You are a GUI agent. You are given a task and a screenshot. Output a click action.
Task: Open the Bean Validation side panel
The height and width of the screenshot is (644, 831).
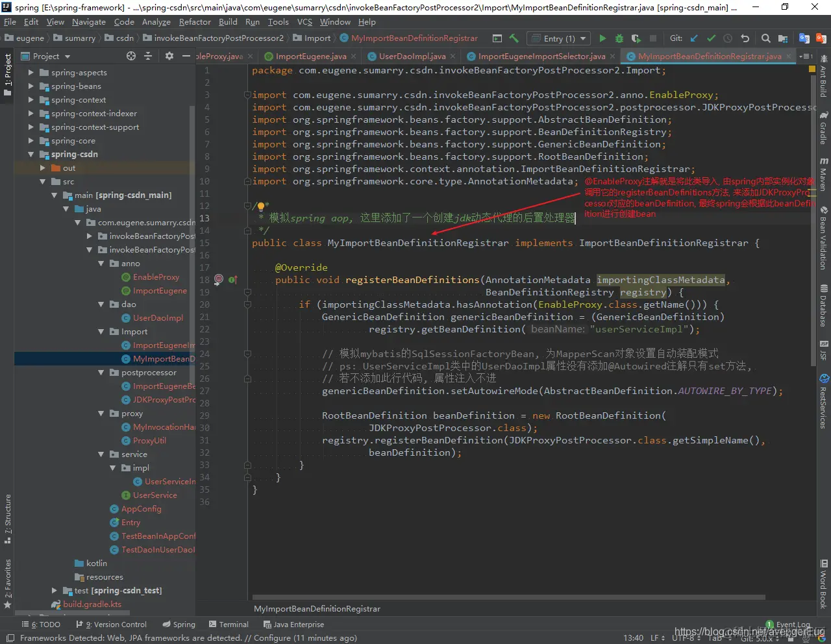[823, 238]
